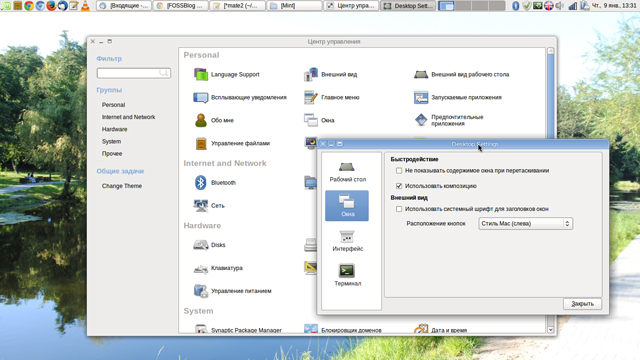Open Расположение кнопок dropdown
Viewport: 640px width, 360px height.
tap(525, 224)
